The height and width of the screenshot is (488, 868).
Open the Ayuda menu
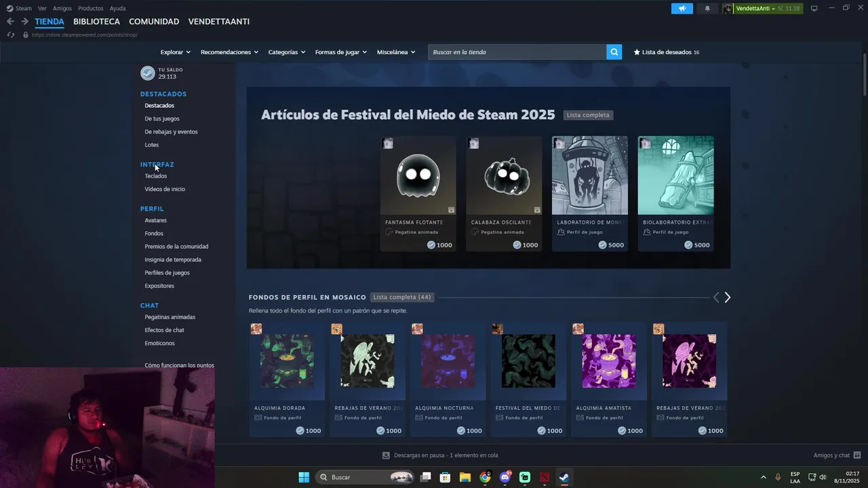(117, 8)
